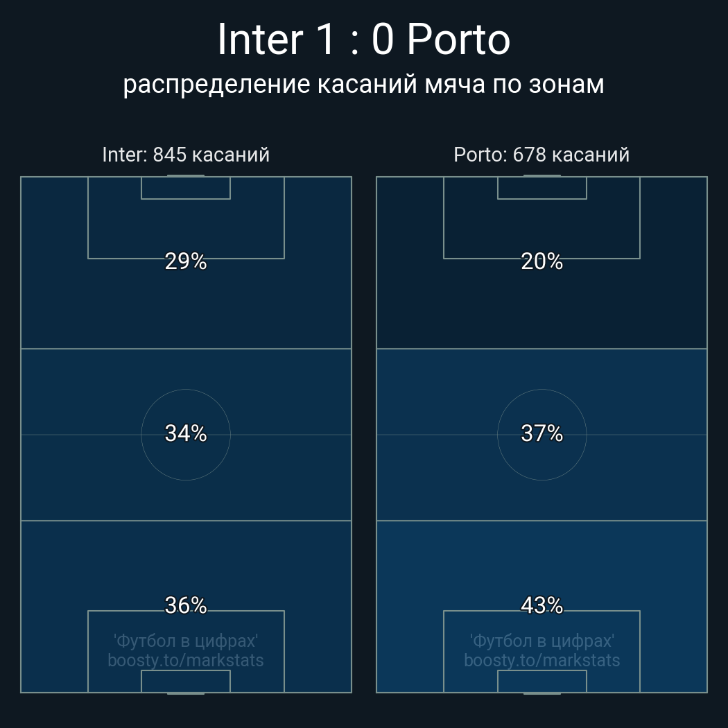Click Inter's 36% defensive third value

(x=186, y=605)
